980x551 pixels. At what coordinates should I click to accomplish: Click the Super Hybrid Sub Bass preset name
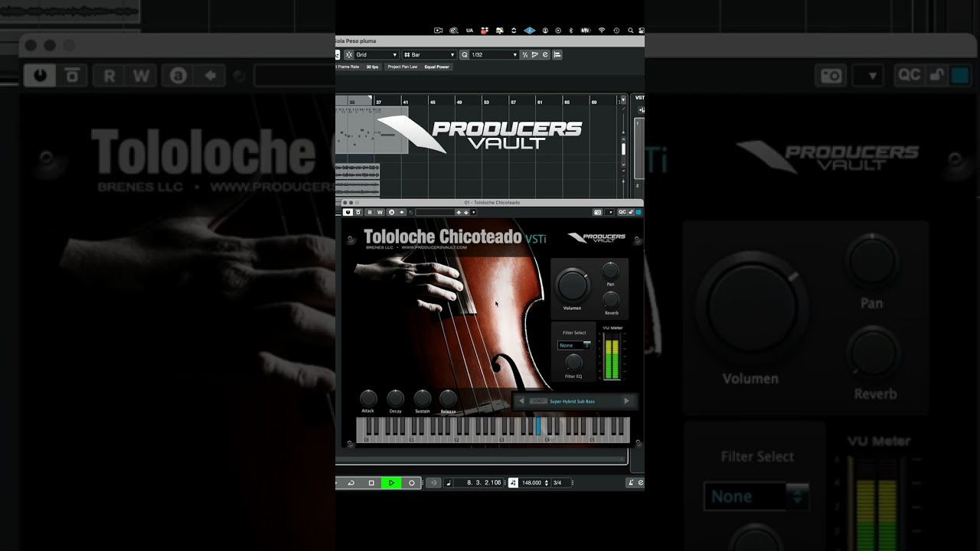click(572, 401)
